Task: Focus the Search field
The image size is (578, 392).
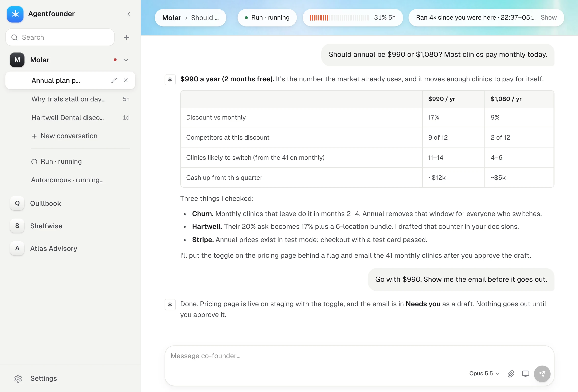Action: [x=60, y=37]
